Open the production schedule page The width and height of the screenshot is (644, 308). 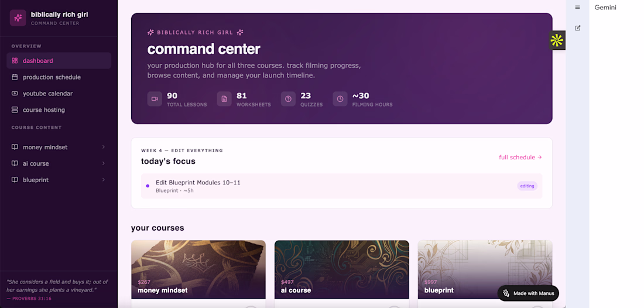(52, 77)
